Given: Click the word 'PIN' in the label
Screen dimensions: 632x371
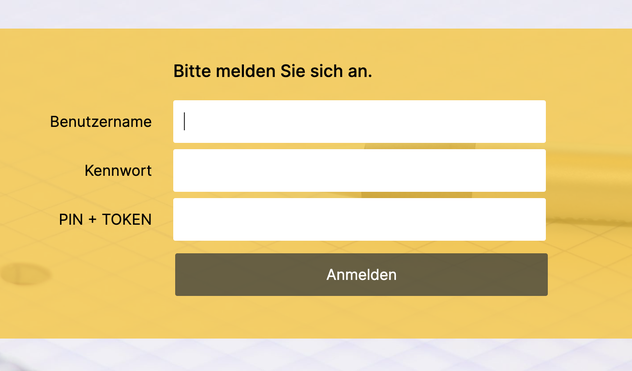Looking at the screenshot, I should pos(71,220).
